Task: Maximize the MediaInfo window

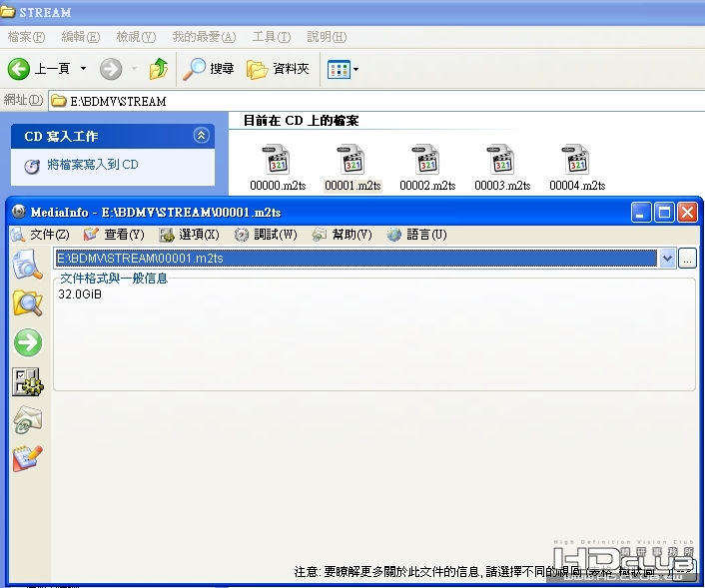Action: [x=664, y=213]
